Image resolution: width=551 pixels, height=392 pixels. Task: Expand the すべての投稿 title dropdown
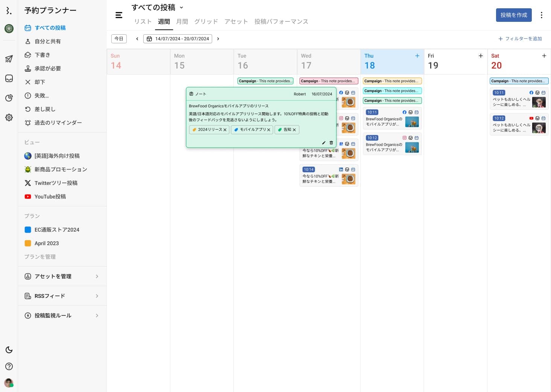click(x=181, y=8)
